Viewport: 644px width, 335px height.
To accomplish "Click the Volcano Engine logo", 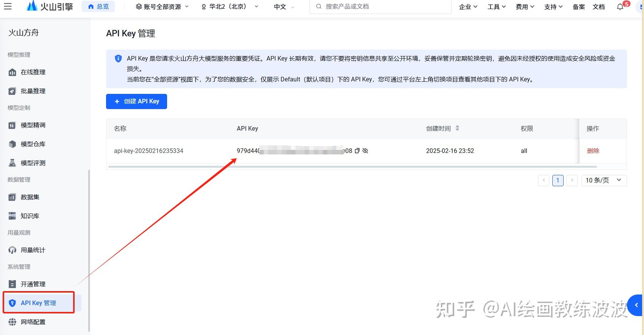I will click(50, 6).
